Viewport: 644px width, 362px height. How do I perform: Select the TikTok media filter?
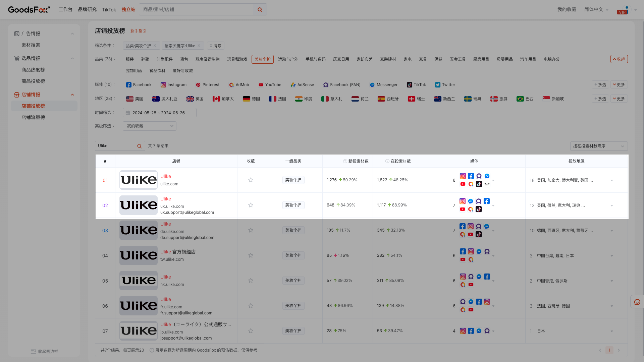[416, 85]
